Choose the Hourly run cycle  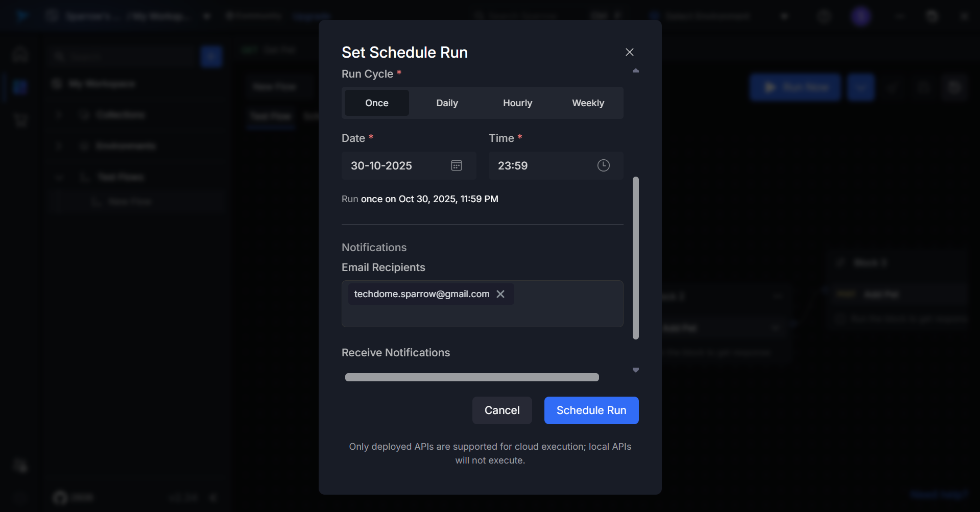tap(517, 103)
